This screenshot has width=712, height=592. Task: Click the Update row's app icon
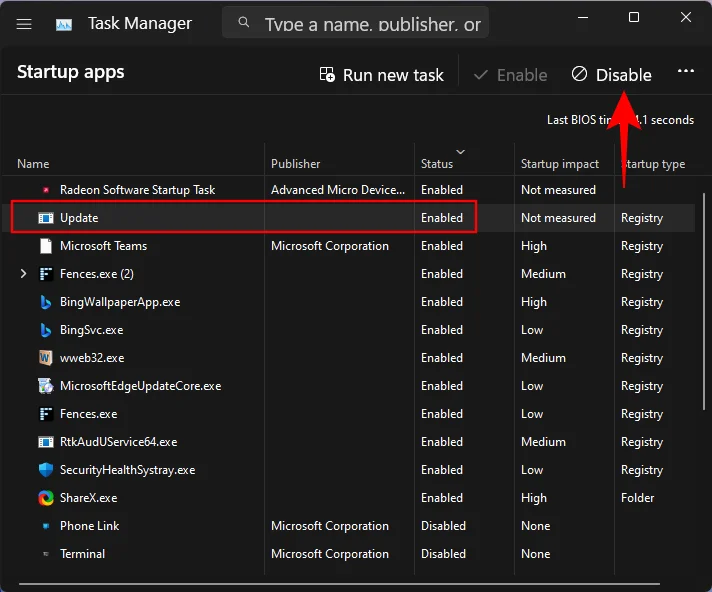tap(46, 218)
